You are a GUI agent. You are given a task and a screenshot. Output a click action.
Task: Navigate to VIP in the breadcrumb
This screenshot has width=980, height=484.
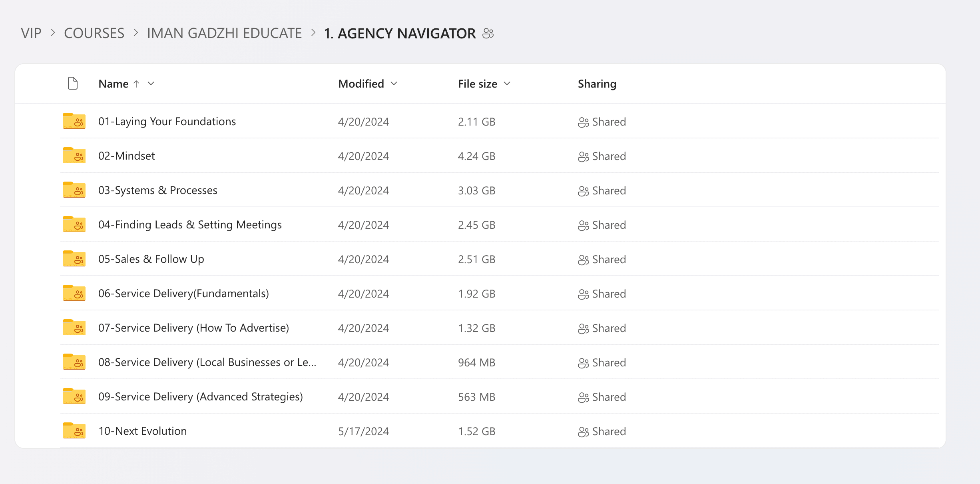[x=31, y=33]
